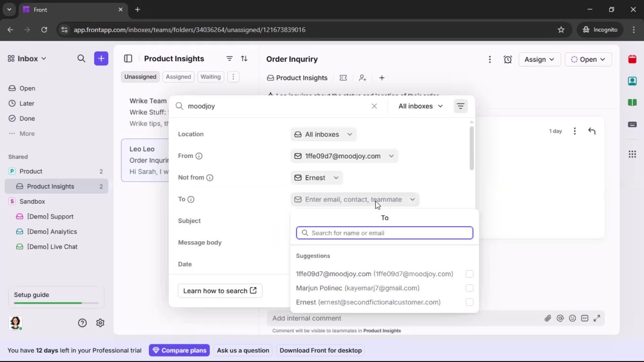644x362 pixels.
Task: Check Ernest in the To suggestions list
Action: coord(469,302)
